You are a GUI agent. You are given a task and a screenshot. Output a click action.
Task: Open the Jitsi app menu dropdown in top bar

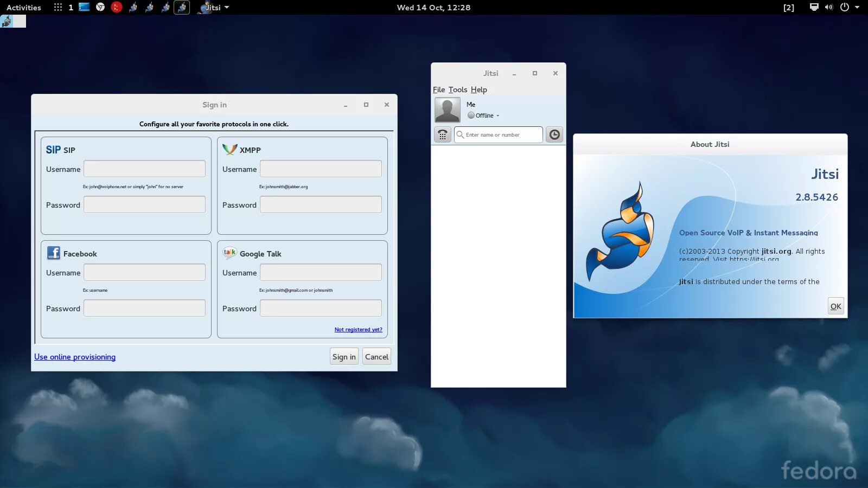click(214, 8)
